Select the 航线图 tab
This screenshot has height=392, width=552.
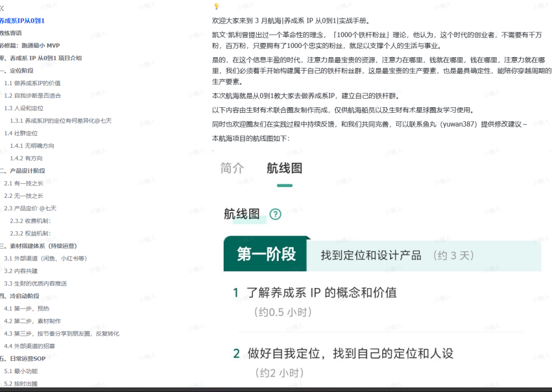point(285,168)
